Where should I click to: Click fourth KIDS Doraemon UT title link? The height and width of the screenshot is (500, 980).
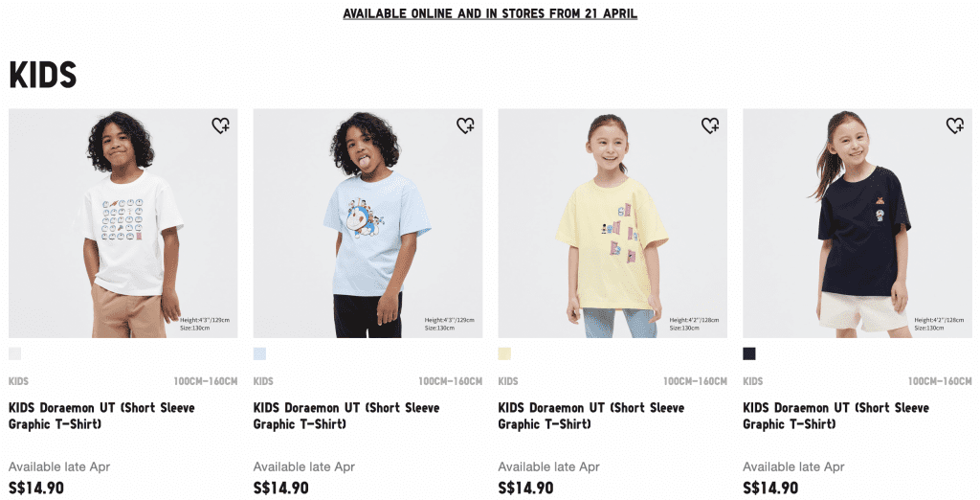tap(836, 416)
